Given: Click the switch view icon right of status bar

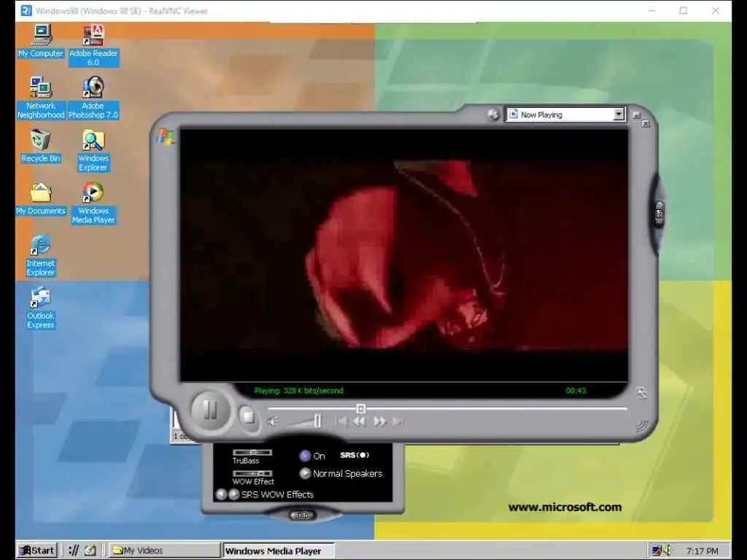Looking at the screenshot, I should (641, 393).
